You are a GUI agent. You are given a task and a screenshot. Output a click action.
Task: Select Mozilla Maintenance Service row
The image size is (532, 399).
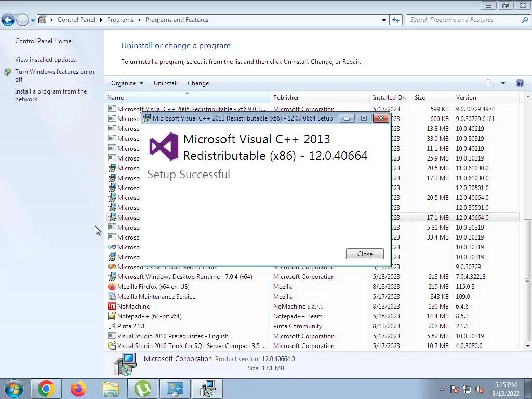click(313, 297)
